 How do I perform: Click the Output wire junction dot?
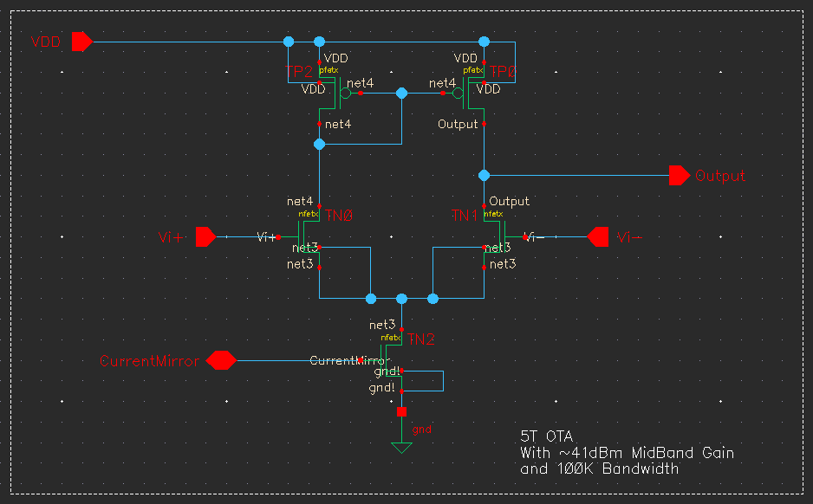point(484,176)
